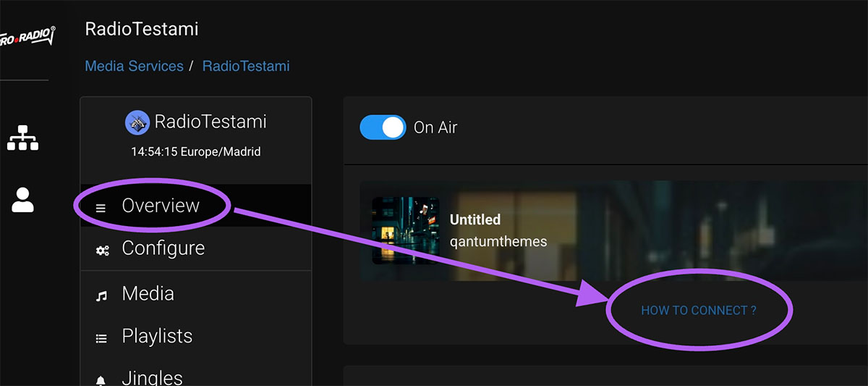Click the hamburger icon beside Overview
The width and height of the screenshot is (868, 386).
[x=101, y=208]
